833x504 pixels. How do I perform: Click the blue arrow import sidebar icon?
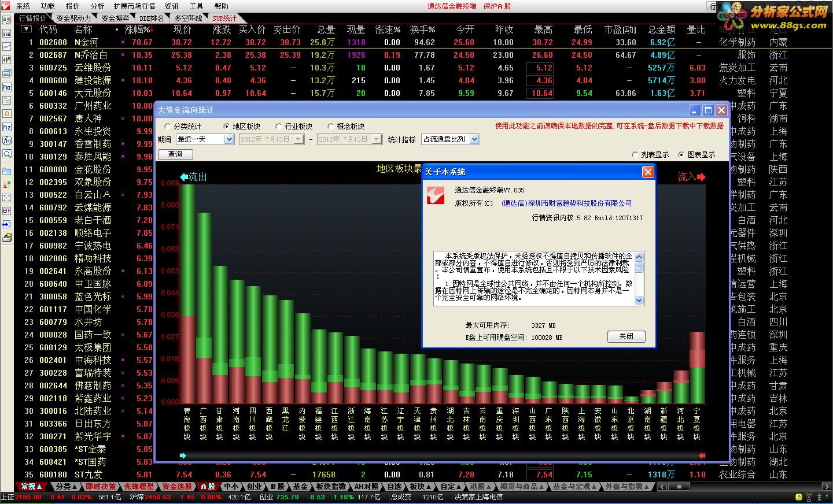click(7, 224)
